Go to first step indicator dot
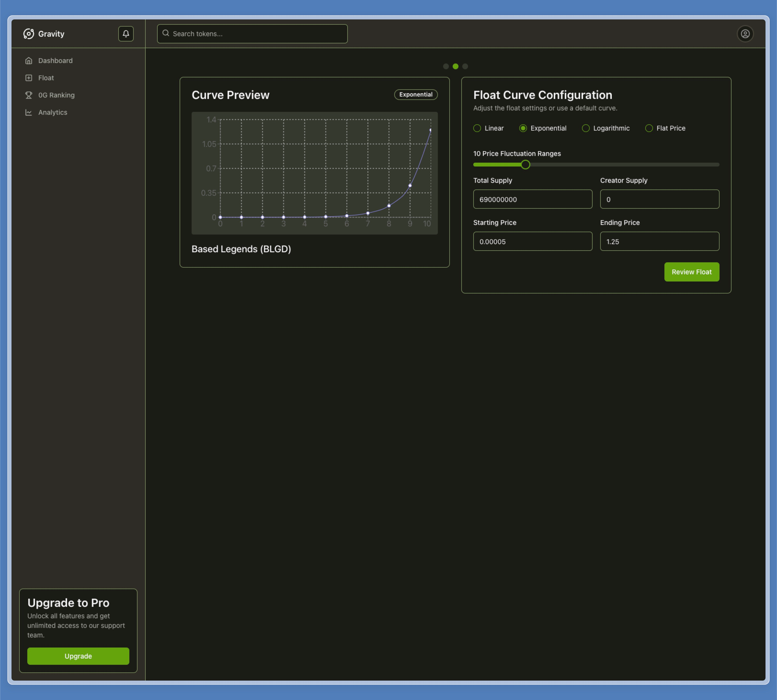Viewport: 777px width, 700px height. (x=446, y=67)
